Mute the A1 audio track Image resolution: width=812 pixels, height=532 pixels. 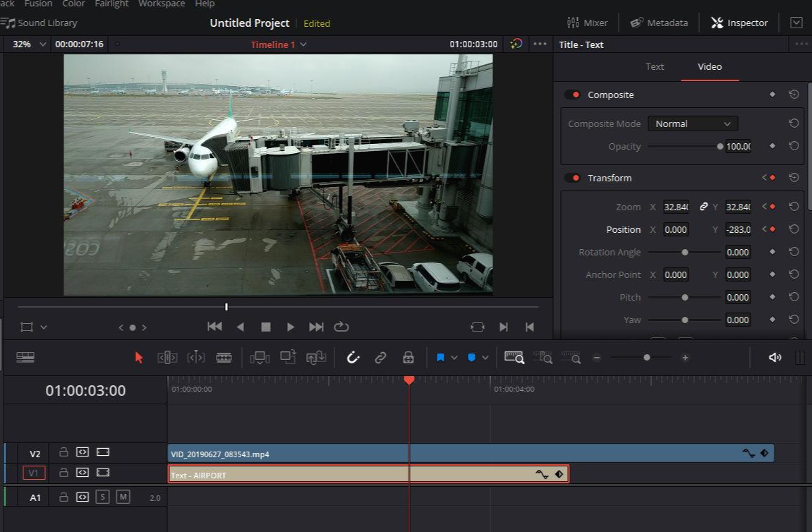pos(123,497)
